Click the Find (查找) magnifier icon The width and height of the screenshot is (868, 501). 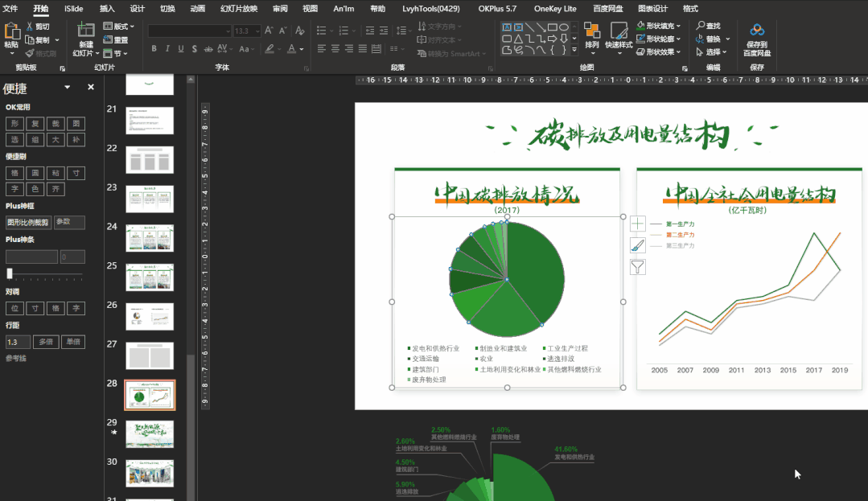701,26
